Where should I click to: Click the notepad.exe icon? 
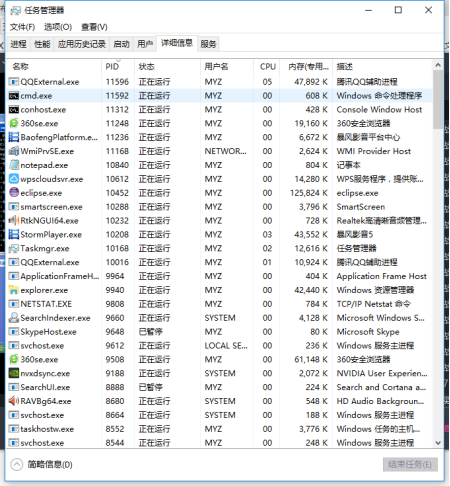click(x=13, y=165)
